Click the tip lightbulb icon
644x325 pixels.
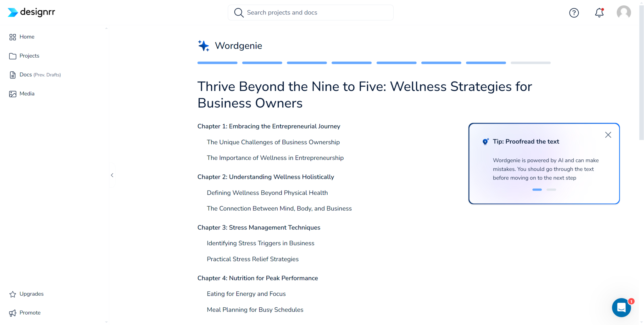pyautogui.click(x=486, y=142)
